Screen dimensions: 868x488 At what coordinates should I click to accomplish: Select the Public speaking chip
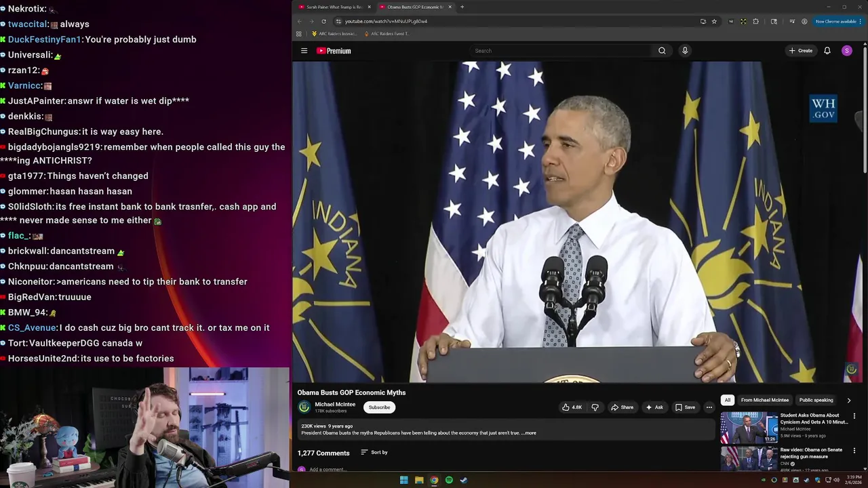(x=816, y=400)
